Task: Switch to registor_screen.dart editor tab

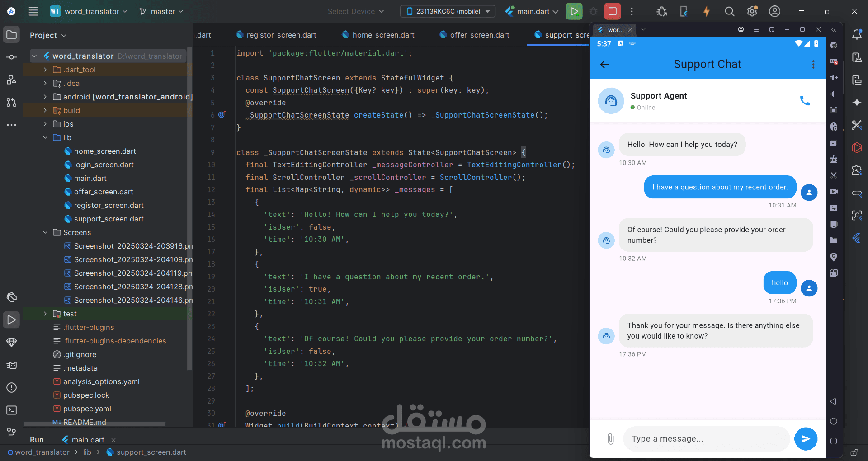Action: [276, 35]
